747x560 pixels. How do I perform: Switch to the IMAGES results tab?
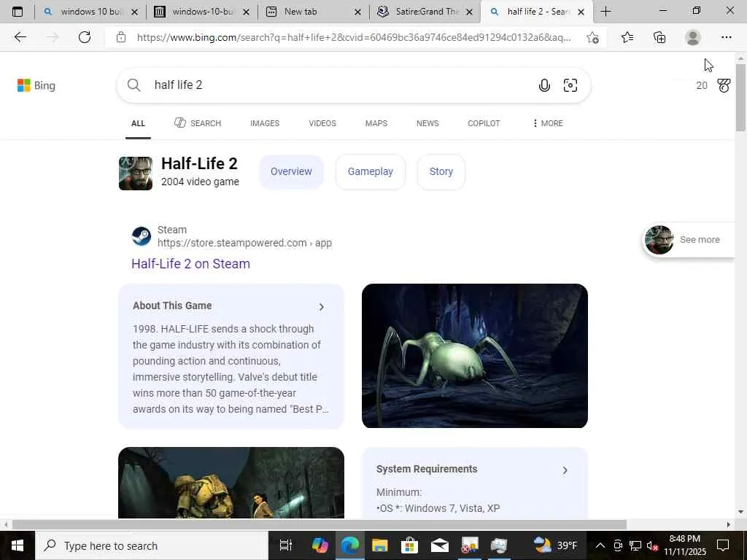[x=265, y=123]
